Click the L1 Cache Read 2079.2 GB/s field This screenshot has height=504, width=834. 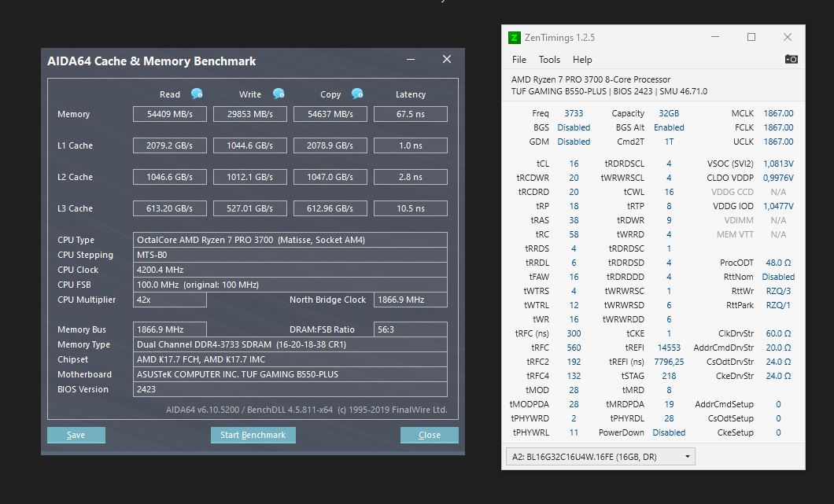[170, 145]
